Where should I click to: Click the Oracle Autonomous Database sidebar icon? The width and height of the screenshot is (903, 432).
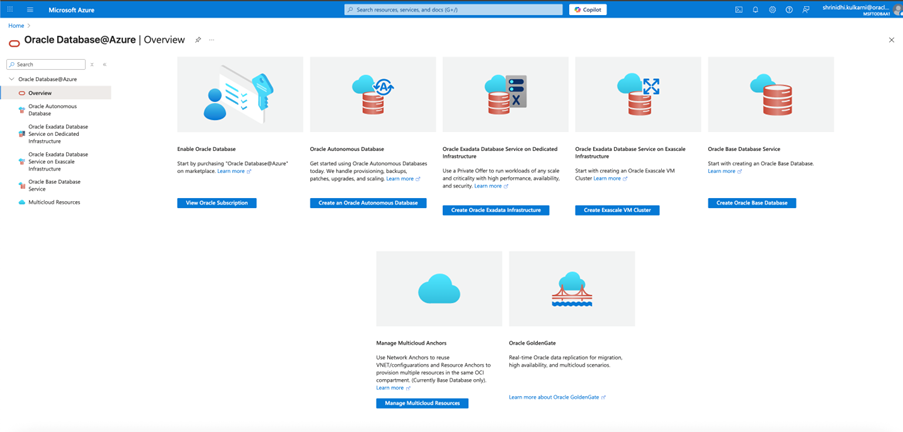(x=22, y=110)
